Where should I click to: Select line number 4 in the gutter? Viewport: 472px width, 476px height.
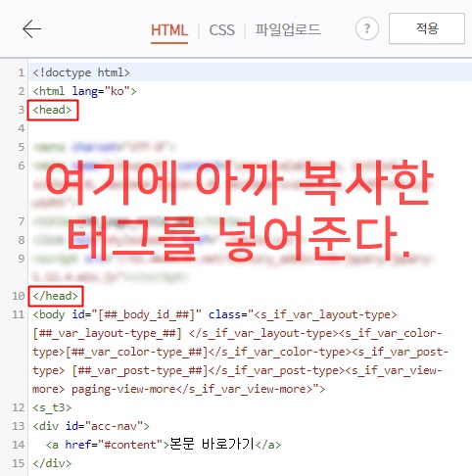point(21,128)
